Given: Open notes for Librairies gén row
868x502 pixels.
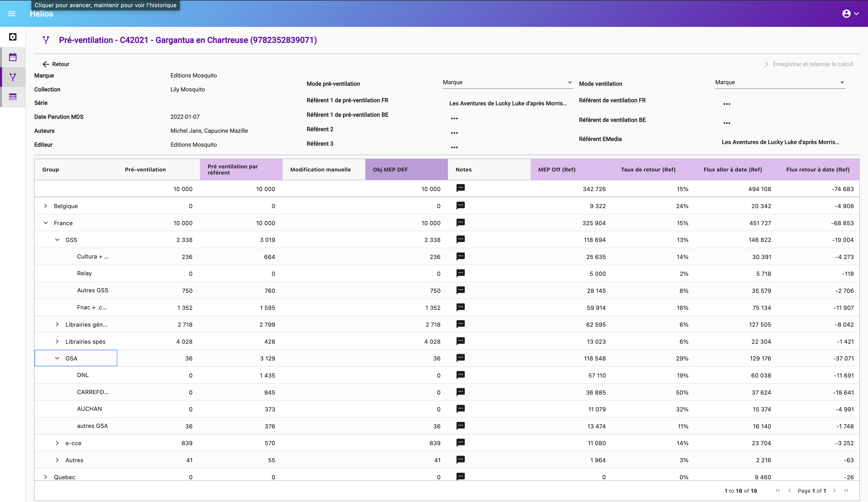Looking at the screenshot, I should (x=461, y=324).
